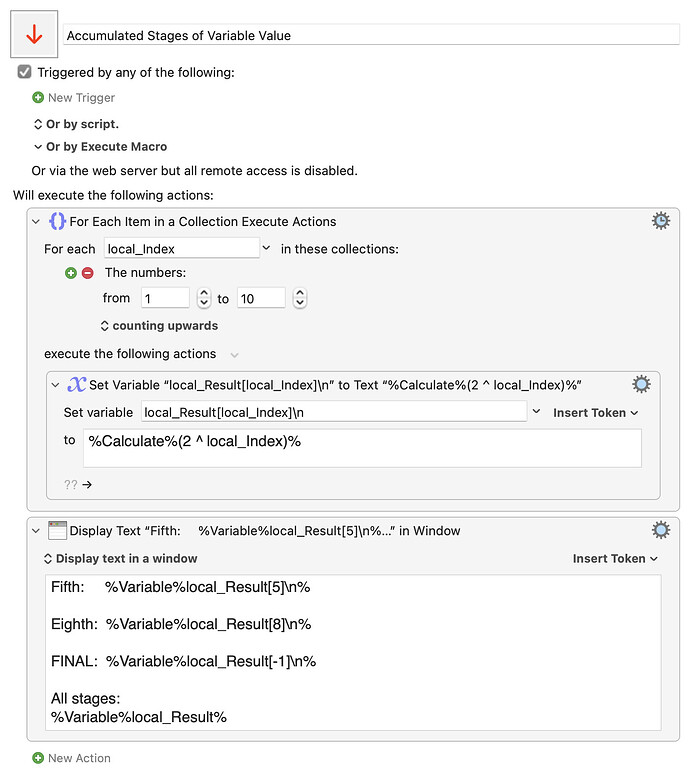Viewport: 690px width, 774px height.
Task: Edit the local_Index variable field
Action: pyautogui.click(x=182, y=248)
